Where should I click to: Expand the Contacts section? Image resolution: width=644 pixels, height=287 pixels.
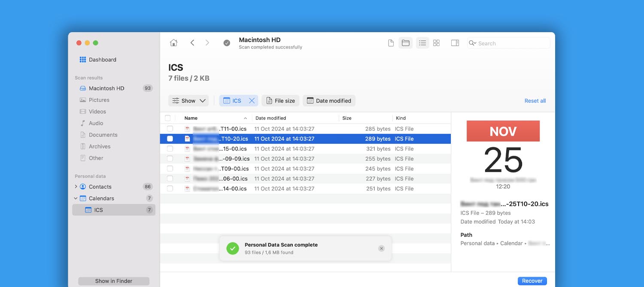click(76, 187)
